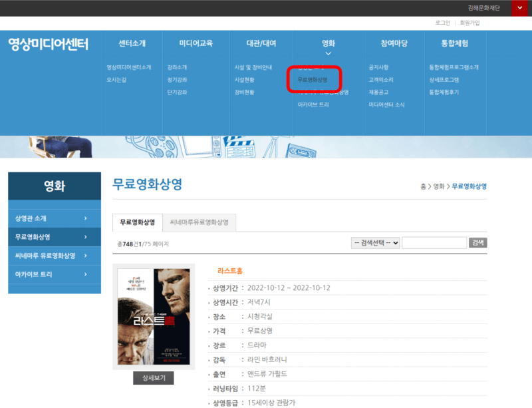Click the 로그인 login link

(x=442, y=22)
